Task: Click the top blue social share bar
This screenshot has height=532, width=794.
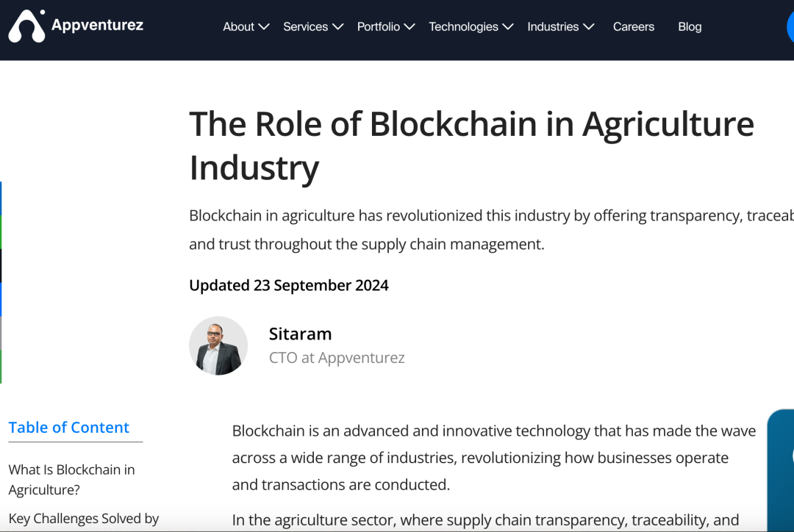Action: (x=1, y=198)
